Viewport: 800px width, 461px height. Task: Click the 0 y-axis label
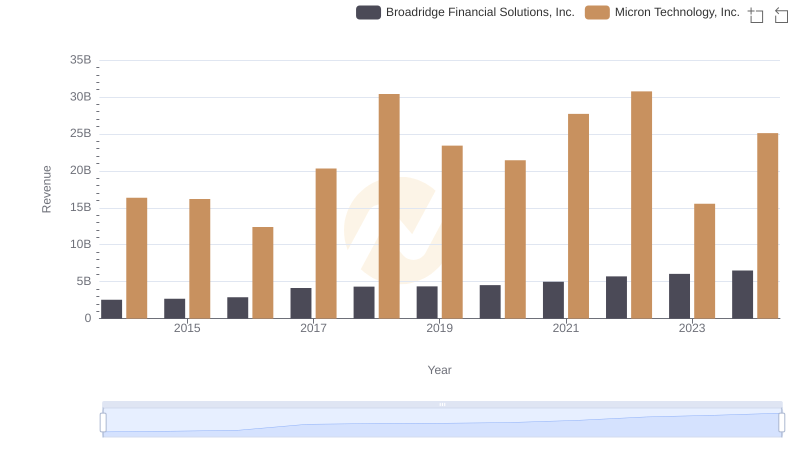click(x=88, y=318)
